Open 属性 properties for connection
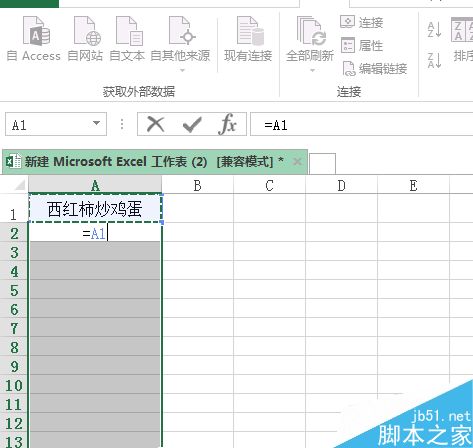The height and width of the screenshot is (448, 473). click(362, 45)
